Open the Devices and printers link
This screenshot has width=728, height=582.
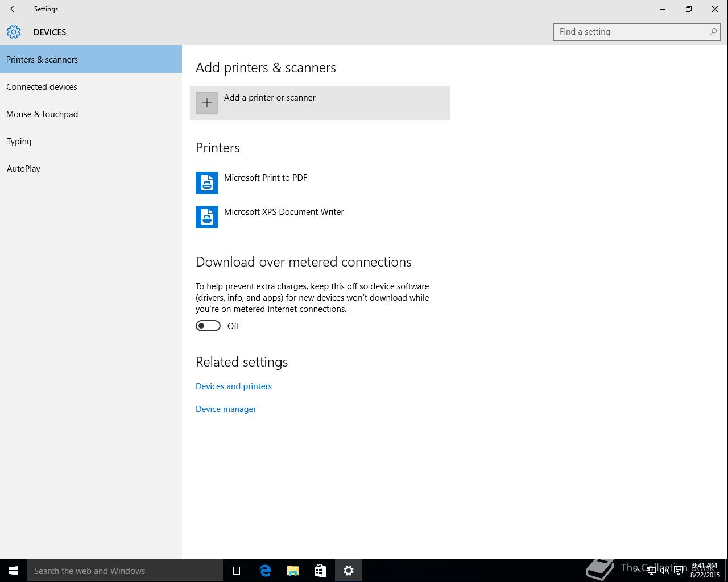[x=234, y=386]
